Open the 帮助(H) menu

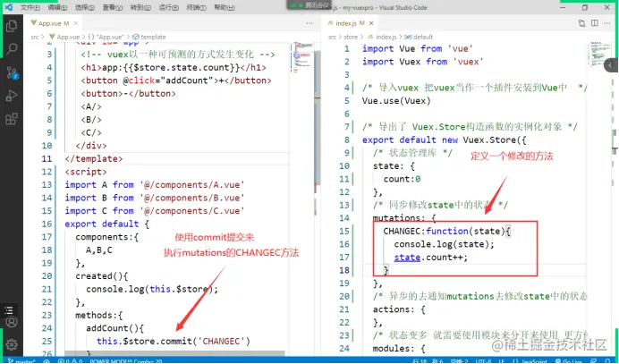(225, 7)
